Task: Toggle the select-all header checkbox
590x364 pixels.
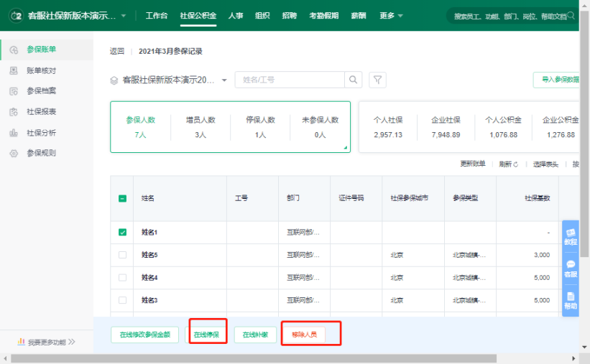Action: [122, 198]
